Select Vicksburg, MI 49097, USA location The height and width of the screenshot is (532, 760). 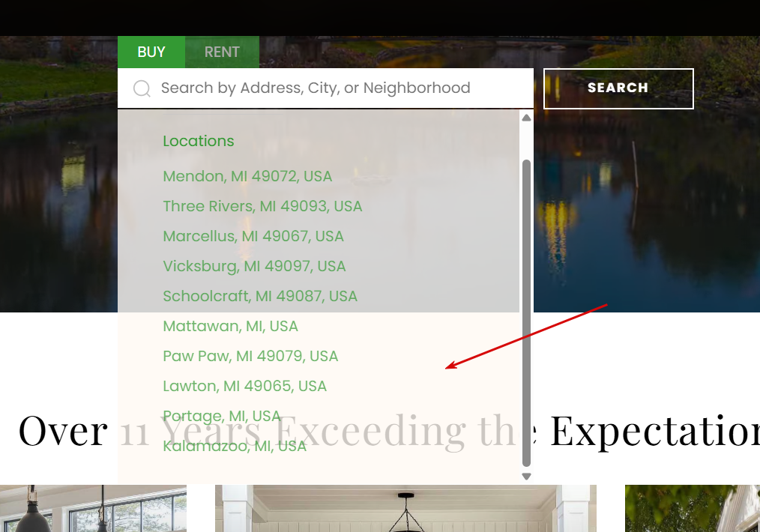(254, 267)
